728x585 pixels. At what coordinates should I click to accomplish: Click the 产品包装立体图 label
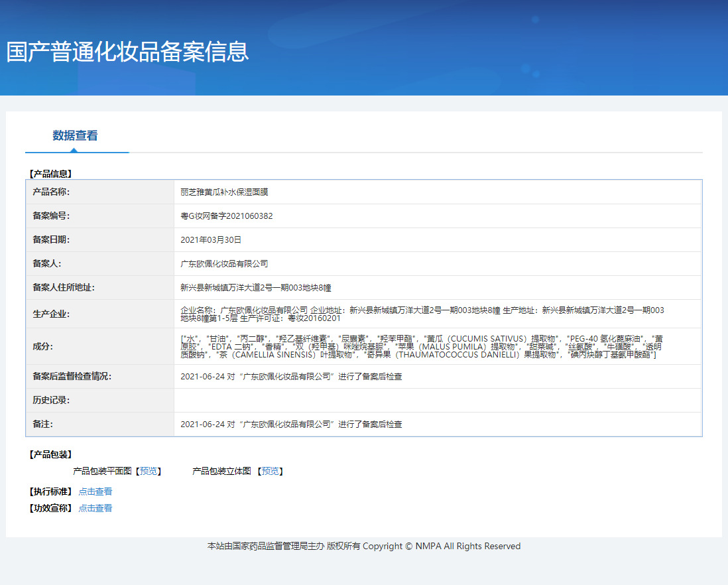click(x=222, y=471)
